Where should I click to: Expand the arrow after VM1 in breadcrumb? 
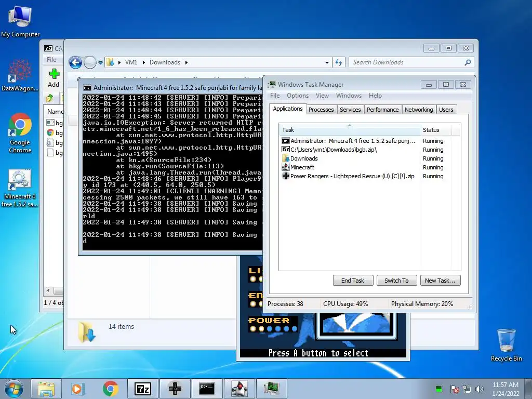point(144,62)
